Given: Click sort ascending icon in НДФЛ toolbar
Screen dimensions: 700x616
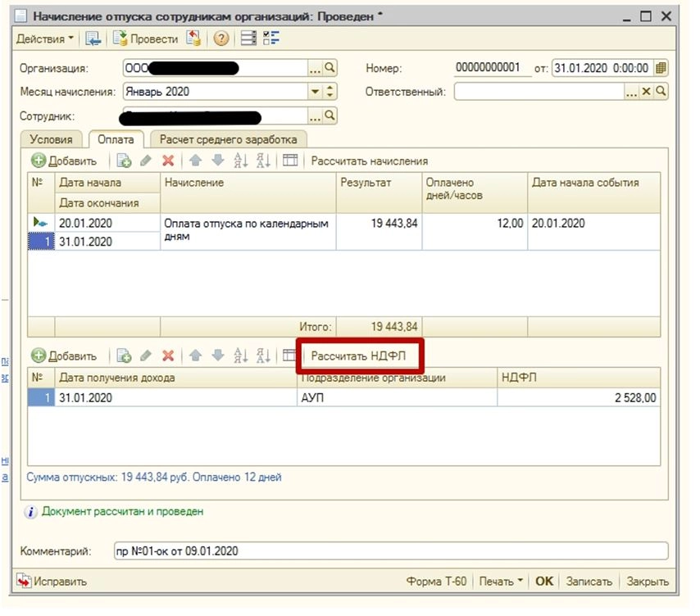Looking at the screenshot, I should [241, 355].
